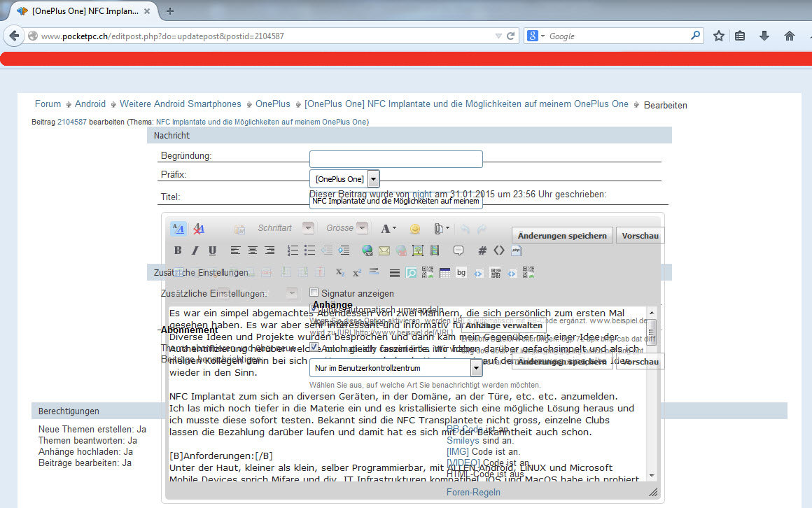Open the Android breadcrumb link

[x=90, y=104]
